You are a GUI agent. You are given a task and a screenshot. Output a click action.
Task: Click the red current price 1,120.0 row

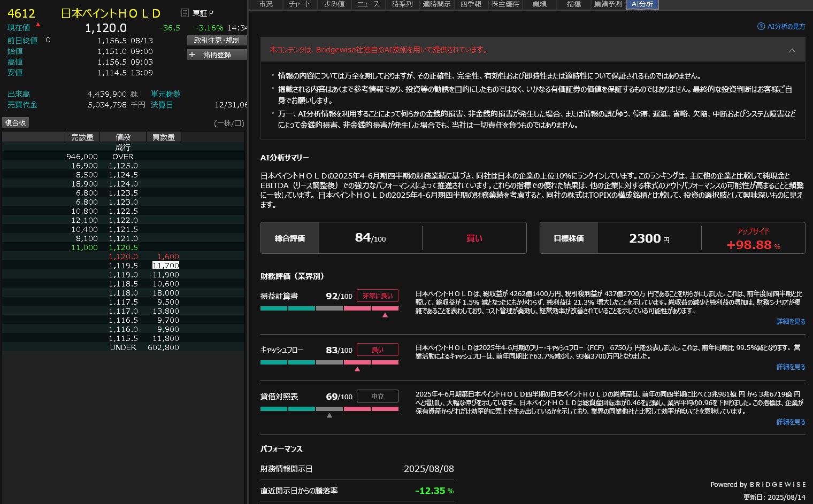tap(123, 257)
